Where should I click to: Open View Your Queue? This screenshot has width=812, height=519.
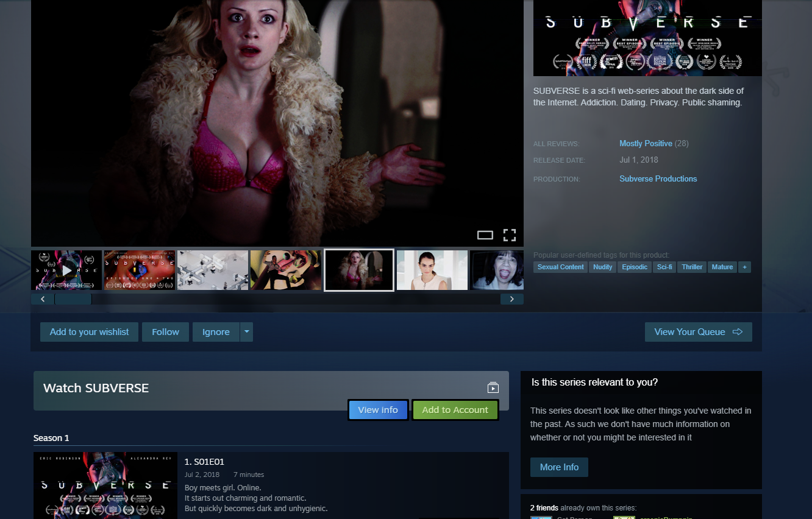tap(698, 332)
